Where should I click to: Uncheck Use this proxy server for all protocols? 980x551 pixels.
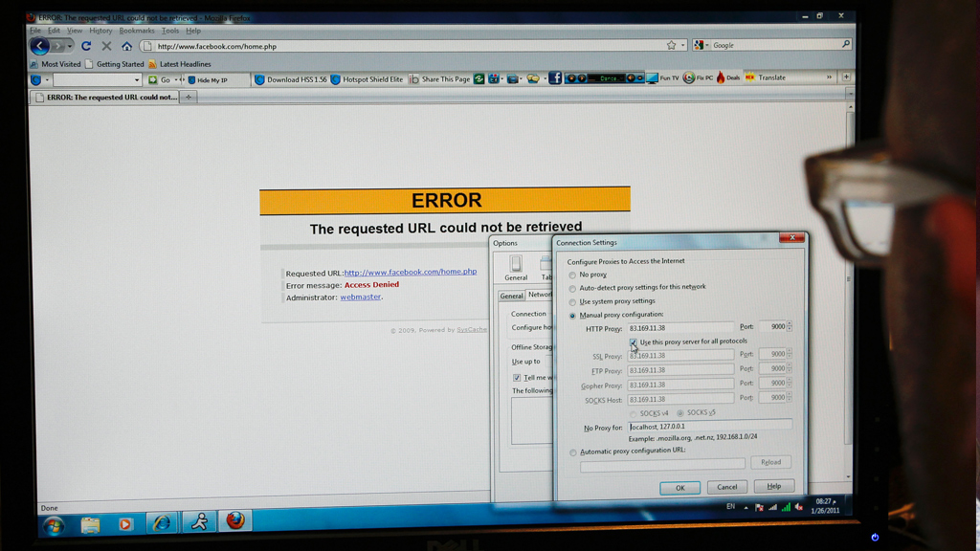pyautogui.click(x=634, y=342)
